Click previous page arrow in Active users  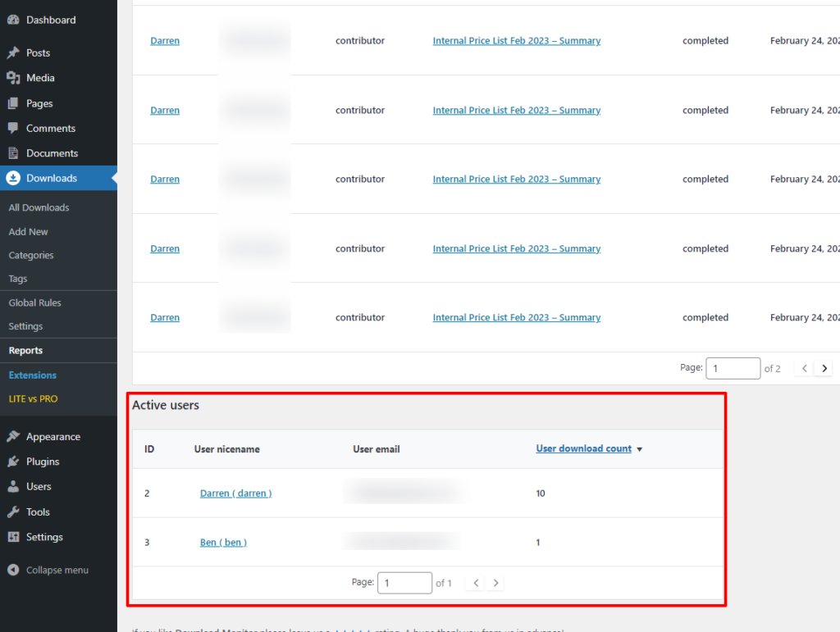[x=476, y=583]
